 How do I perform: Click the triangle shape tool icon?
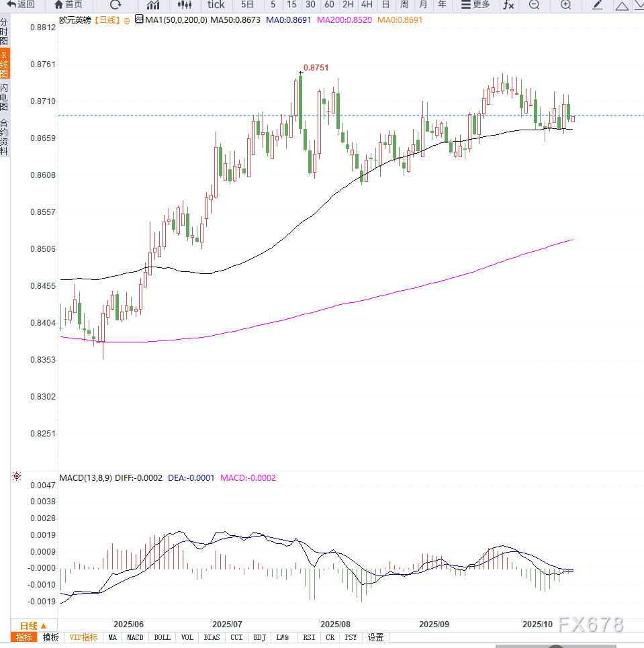[622, 5]
